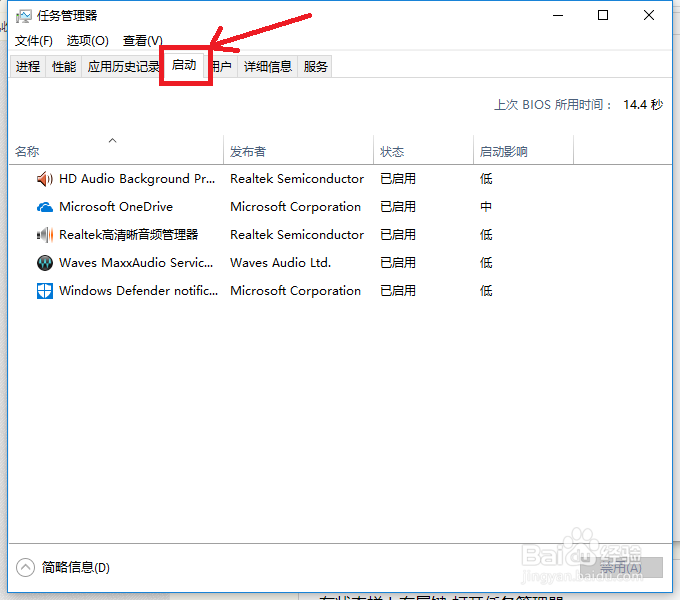The width and height of the screenshot is (680, 600).
Task: Select the 启动 tab
Action: click(x=184, y=65)
